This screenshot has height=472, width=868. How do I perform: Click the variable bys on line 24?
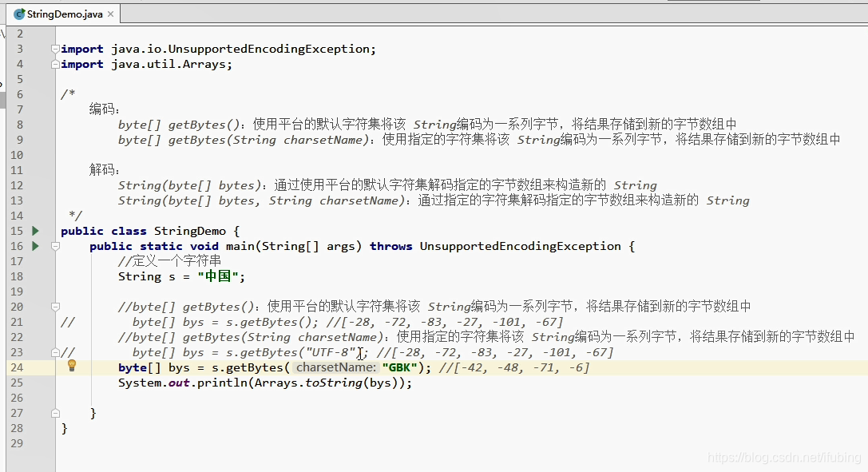179,367
